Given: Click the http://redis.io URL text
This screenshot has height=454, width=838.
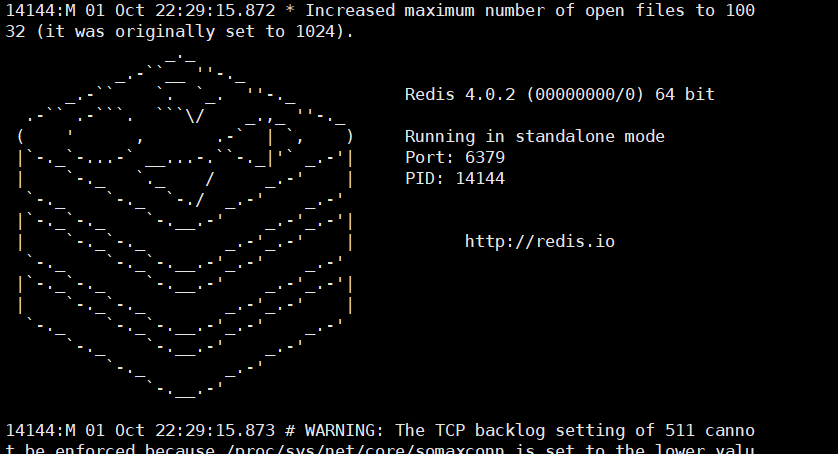Looking at the screenshot, I should pyautogui.click(x=540, y=242).
